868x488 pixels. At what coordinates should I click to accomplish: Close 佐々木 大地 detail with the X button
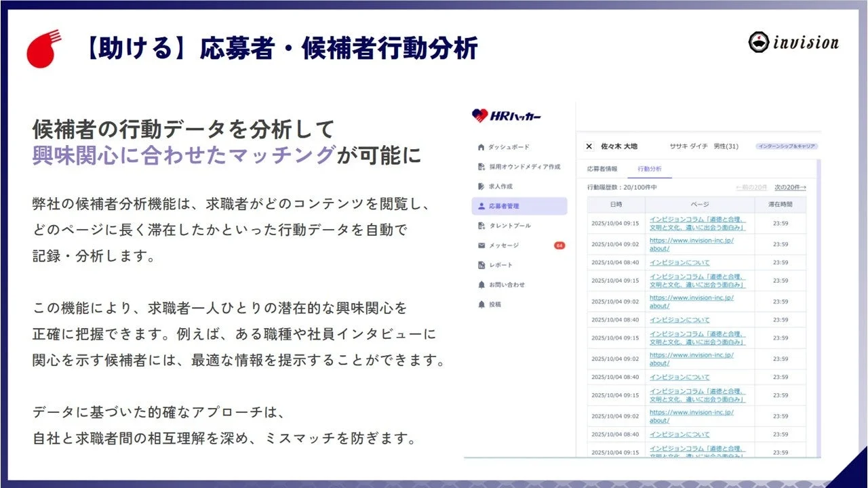pyautogui.click(x=589, y=146)
